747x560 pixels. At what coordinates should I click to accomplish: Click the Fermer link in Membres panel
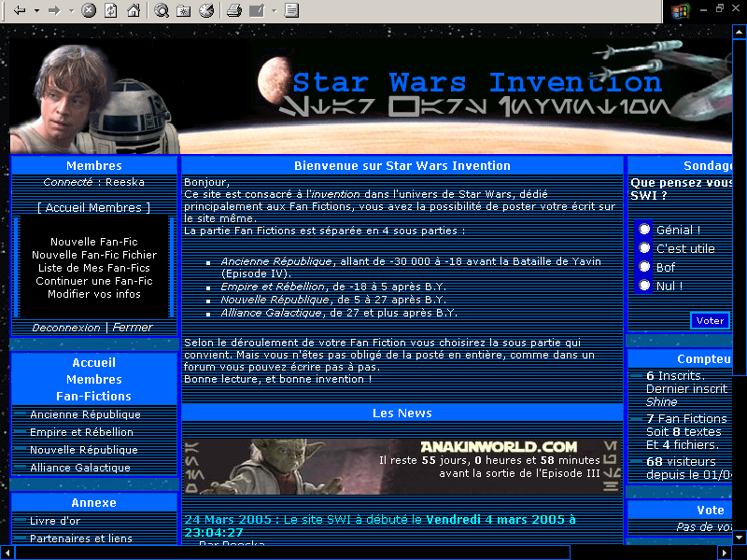pos(133,328)
